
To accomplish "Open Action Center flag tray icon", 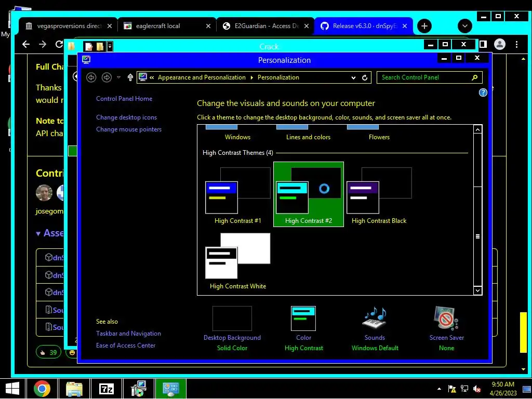I will point(451,389).
